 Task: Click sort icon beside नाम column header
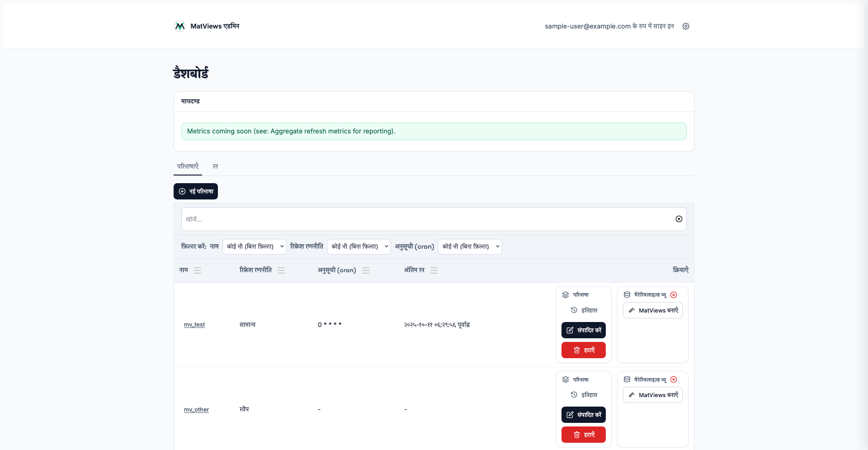coord(198,270)
